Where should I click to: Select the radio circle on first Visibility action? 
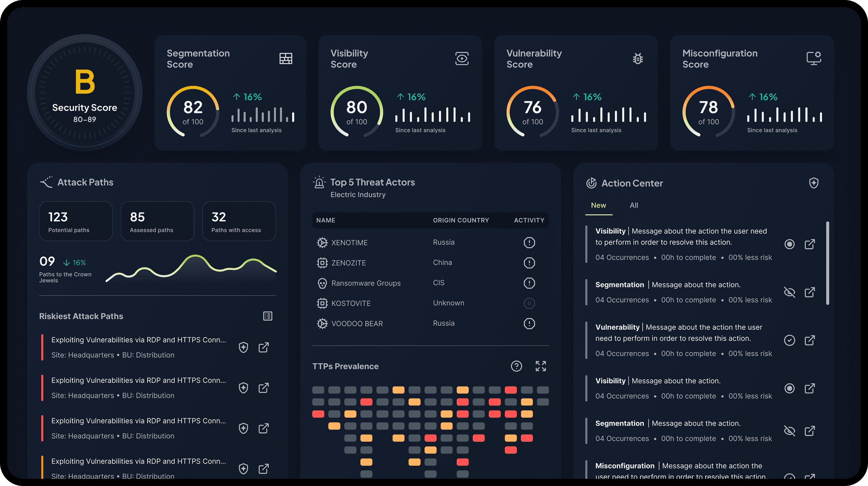789,244
